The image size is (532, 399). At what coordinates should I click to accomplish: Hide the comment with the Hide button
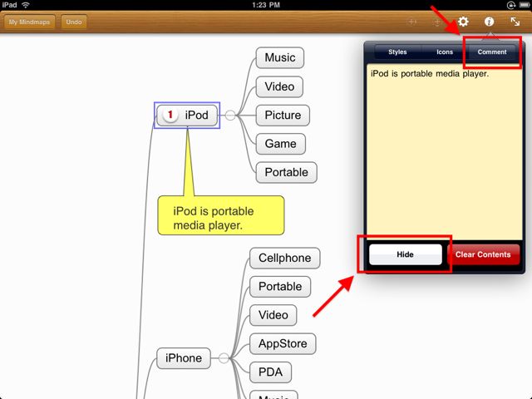point(406,254)
